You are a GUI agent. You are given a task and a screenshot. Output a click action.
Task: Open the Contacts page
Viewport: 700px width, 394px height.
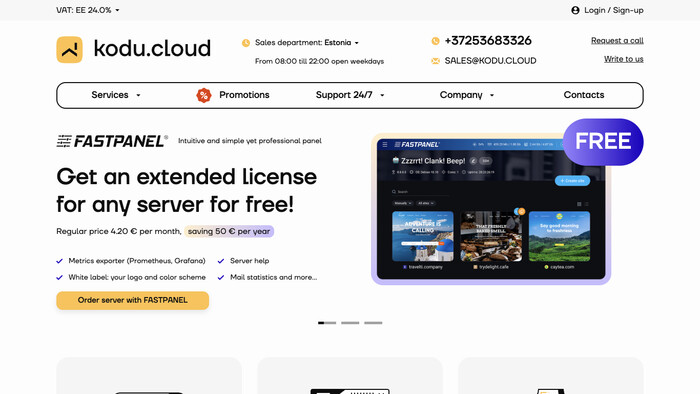coord(583,95)
